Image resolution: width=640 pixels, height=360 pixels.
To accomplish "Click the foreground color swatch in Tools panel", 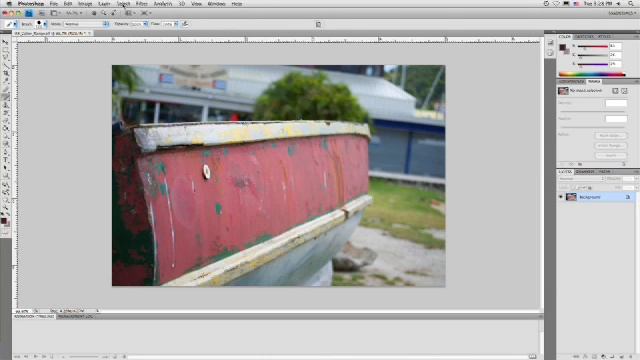I will (4, 221).
